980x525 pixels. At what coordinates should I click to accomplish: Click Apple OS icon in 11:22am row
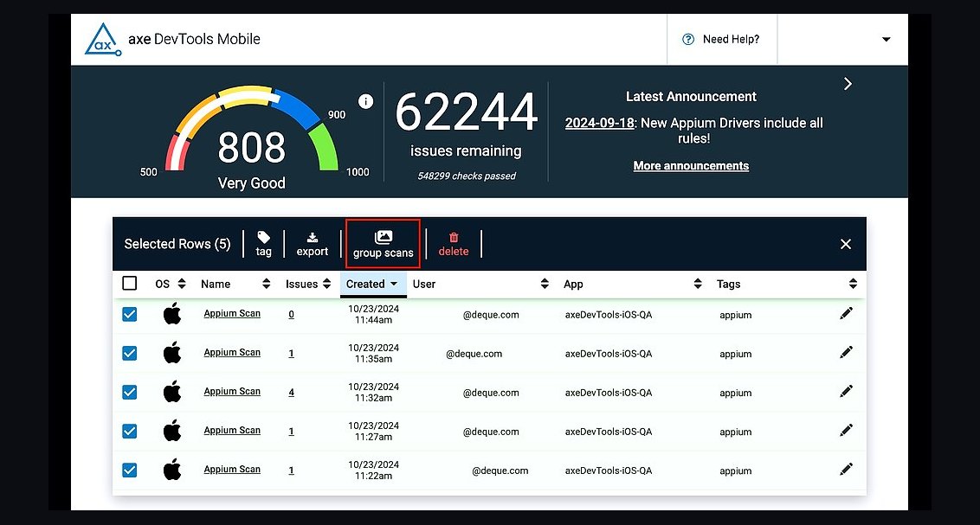pos(172,470)
